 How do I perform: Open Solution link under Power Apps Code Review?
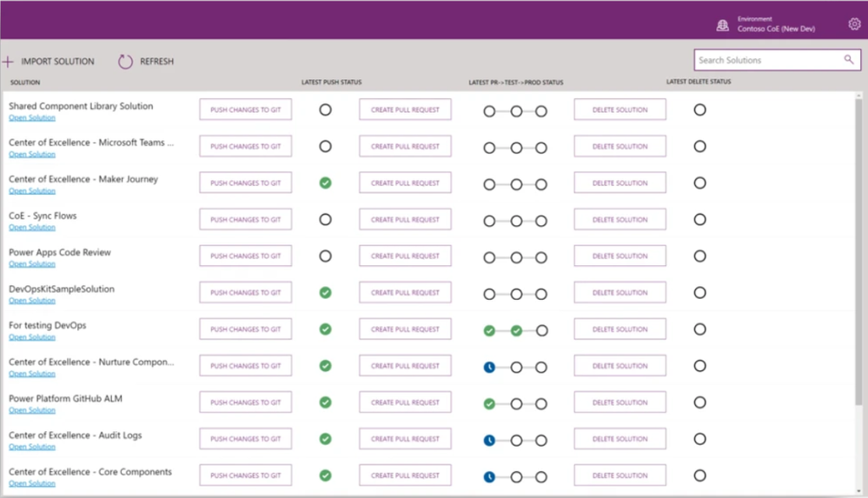(x=32, y=263)
